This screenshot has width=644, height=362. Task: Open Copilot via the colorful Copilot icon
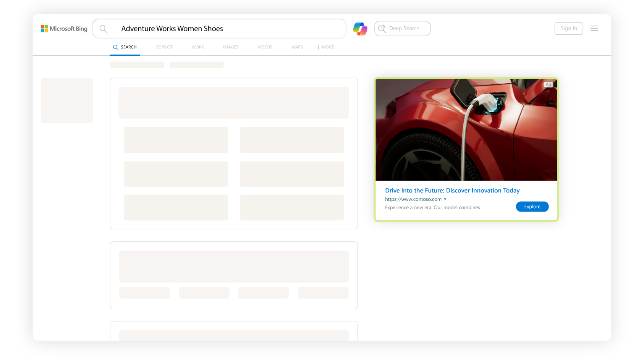tap(360, 29)
